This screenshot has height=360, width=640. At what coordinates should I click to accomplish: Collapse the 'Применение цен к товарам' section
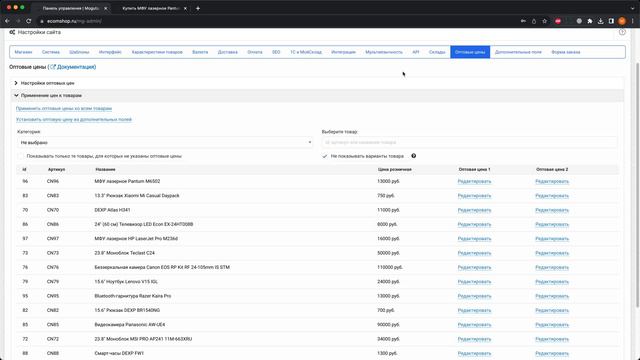48,96
